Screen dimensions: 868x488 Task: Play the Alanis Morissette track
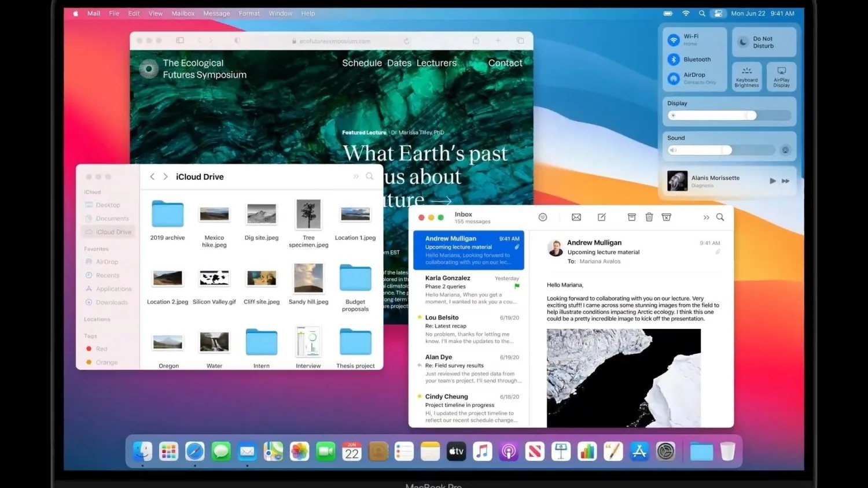click(x=773, y=181)
